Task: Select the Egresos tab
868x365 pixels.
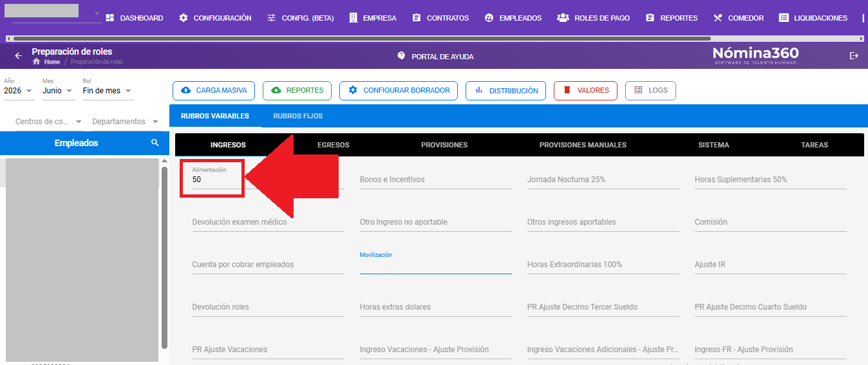Action: [x=334, y=145]
